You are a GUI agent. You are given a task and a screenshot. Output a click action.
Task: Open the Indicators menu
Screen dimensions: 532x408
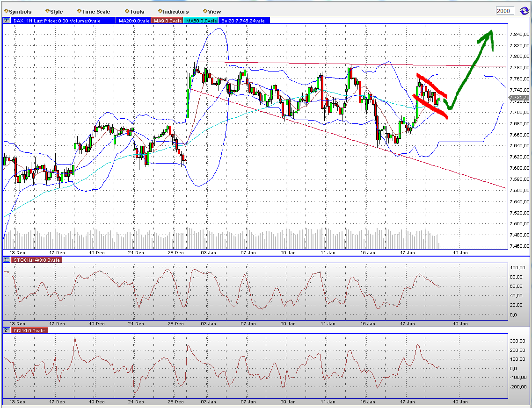(x=173, y=12)
